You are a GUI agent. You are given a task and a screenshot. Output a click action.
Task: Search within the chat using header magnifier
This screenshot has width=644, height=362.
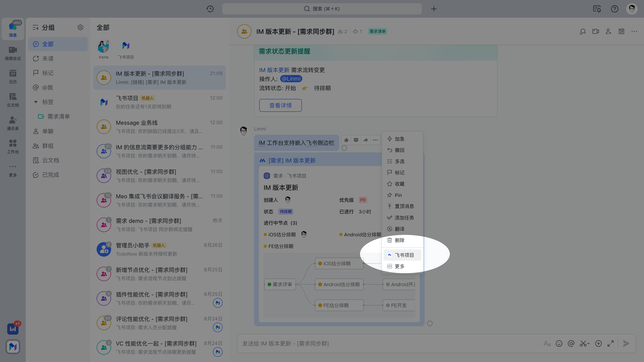583,32
